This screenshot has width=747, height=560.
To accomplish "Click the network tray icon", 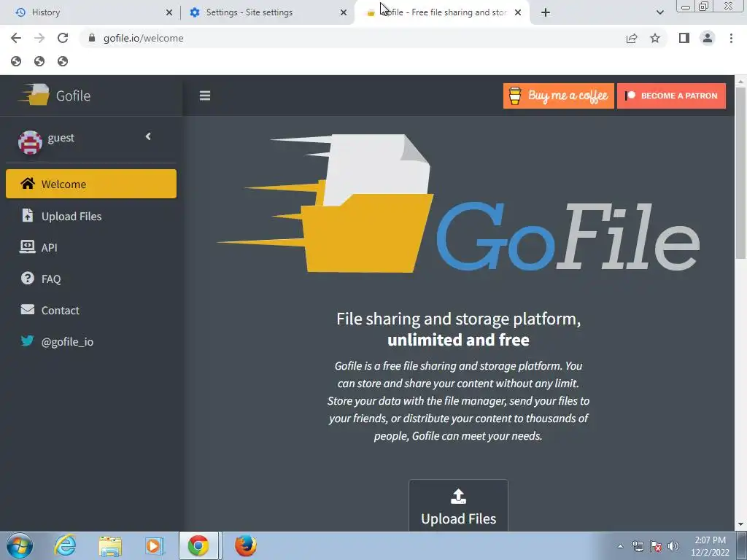I will tap(638, 546).
